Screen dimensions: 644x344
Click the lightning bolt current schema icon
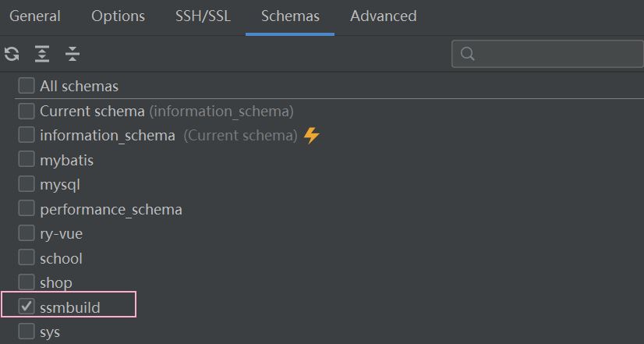point(312,135)
